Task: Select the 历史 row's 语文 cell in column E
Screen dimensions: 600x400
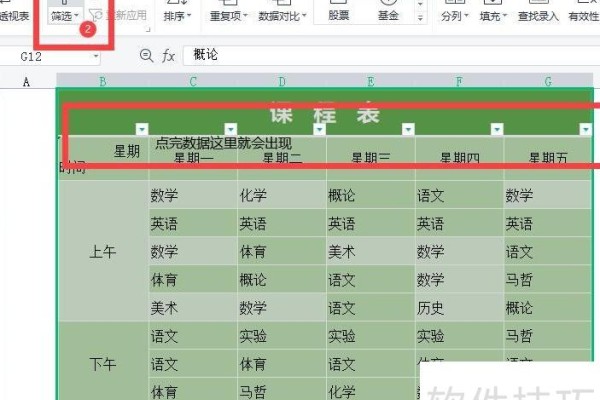Action: coord(370,307)
